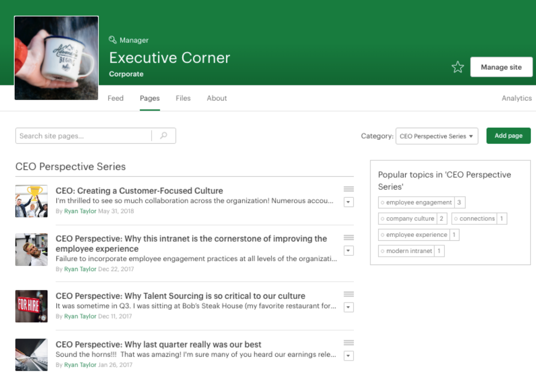Click the Executive Corner mug site image
536x392 pixels.
point(56,58)
